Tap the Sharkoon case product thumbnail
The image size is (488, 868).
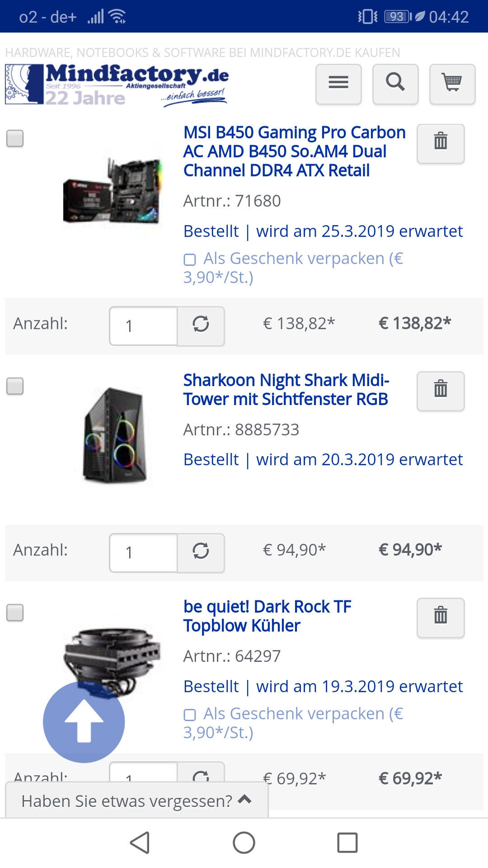click(x=115, y=435)
